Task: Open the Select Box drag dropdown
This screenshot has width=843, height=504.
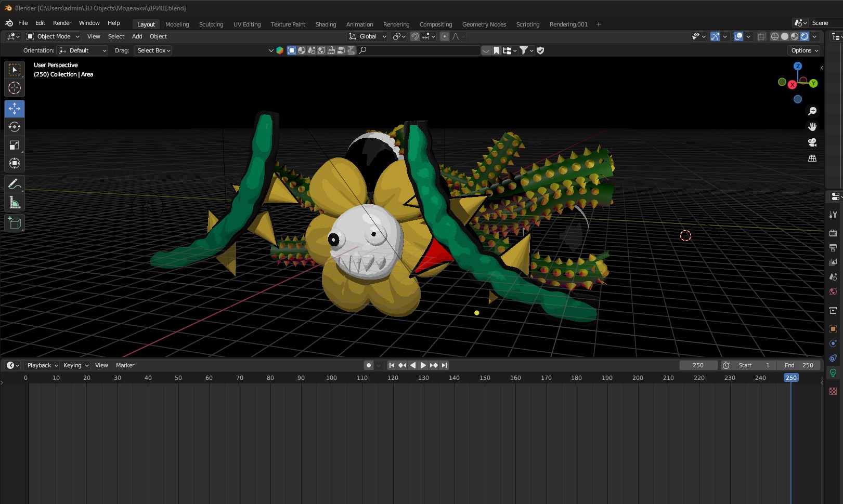Action: (153, 50)
